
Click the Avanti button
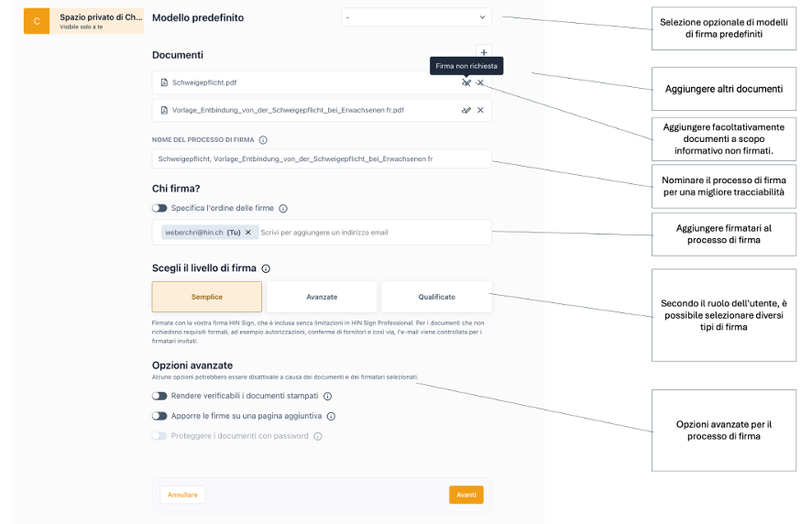tap(466, 495)
